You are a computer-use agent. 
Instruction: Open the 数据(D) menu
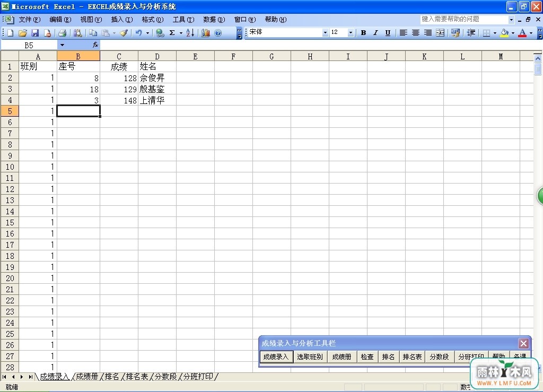(x=214, y=20)
